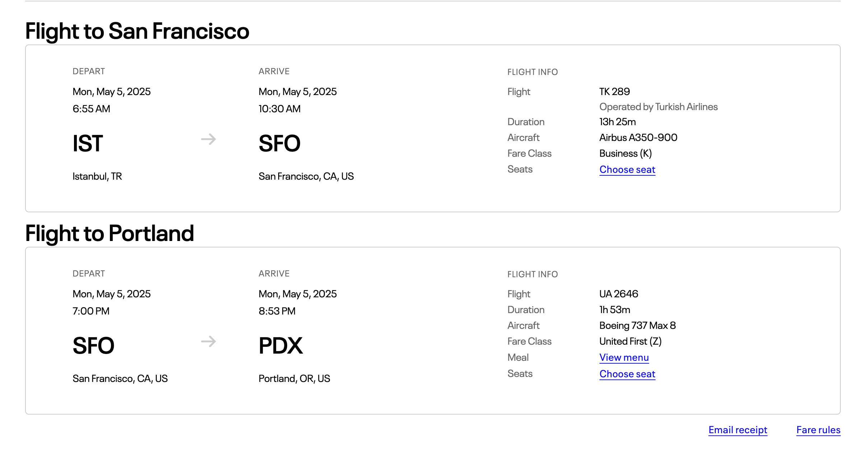
Task: Open the View menu meal link
Action: pyautogui.click(x=624, y=358)
